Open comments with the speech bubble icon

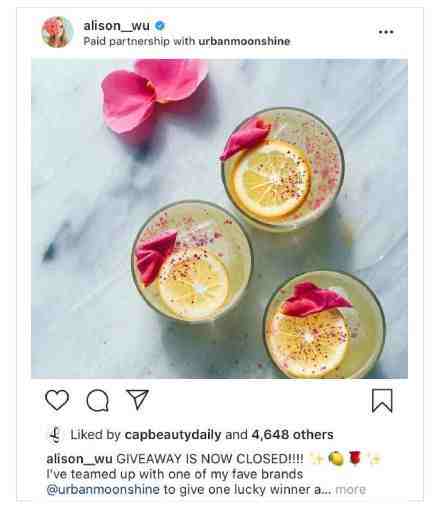tap(98, 401)
